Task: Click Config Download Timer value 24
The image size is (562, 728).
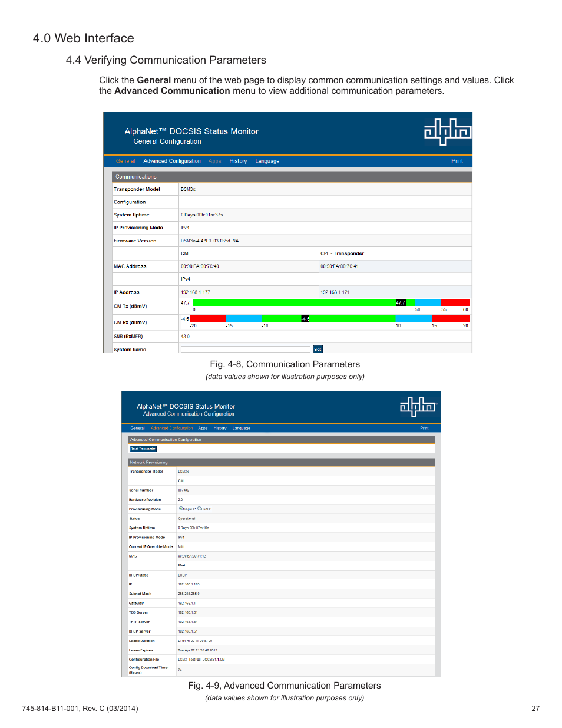Action: (x=180, y=670)
